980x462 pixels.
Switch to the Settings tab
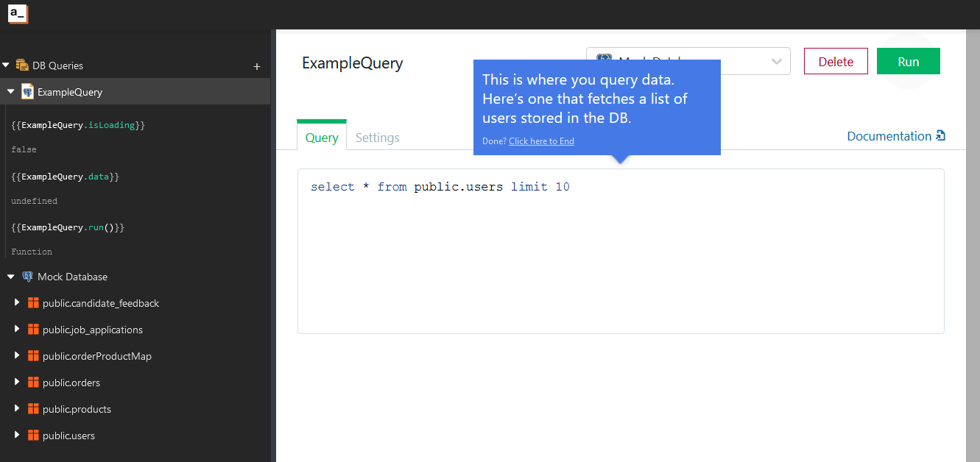377,138
